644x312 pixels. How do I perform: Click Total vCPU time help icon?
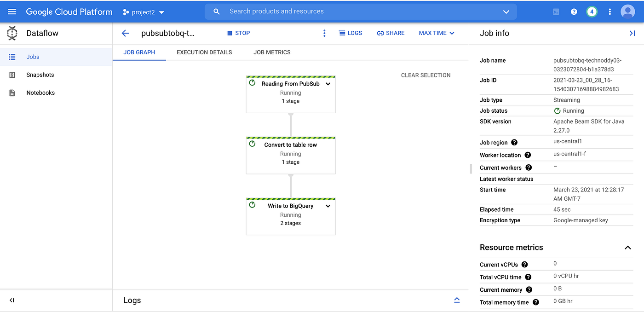(x=528, y=277)
